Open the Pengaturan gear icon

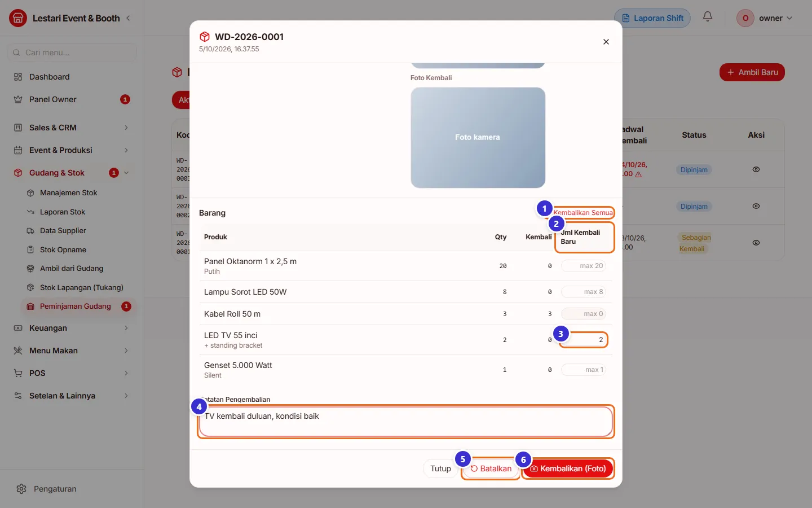[21, 489]
